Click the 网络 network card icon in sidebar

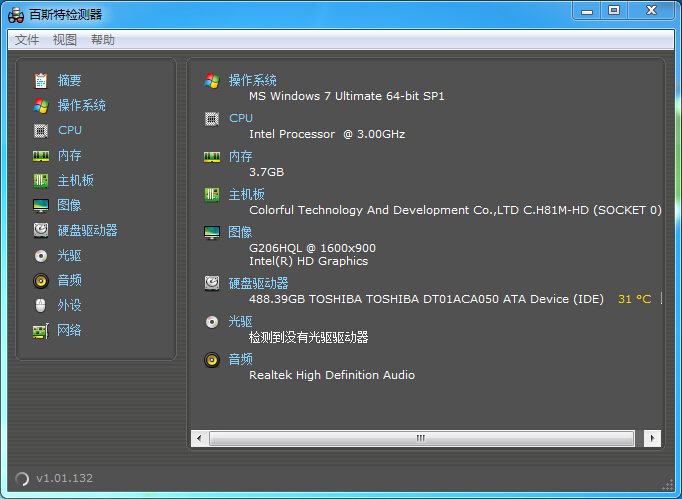(x=41, y=331)
